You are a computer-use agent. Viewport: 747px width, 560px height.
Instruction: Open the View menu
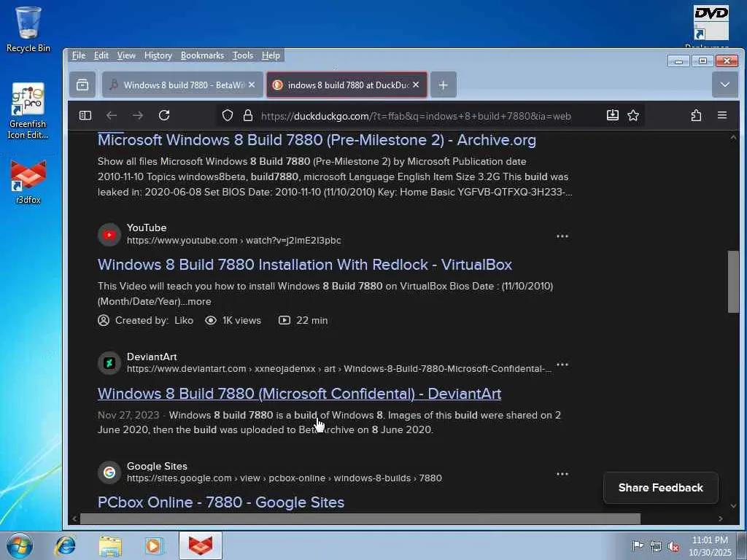click(126, 55)
